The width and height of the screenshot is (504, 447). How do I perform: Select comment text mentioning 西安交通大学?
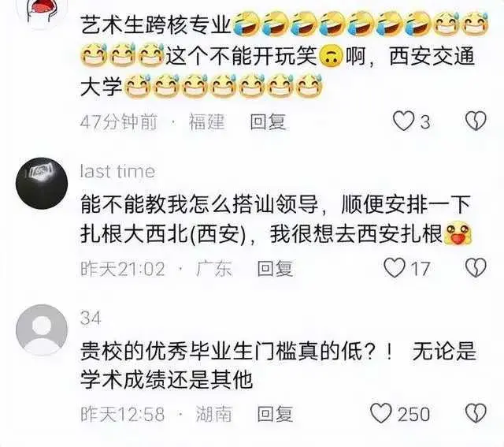click(x=284, y=54)
